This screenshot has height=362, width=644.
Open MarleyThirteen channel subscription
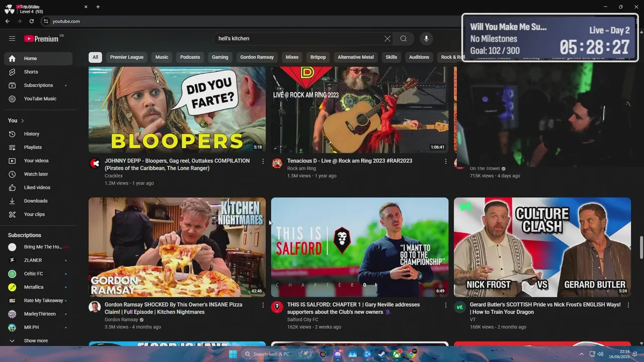click(x=38, y=314)
